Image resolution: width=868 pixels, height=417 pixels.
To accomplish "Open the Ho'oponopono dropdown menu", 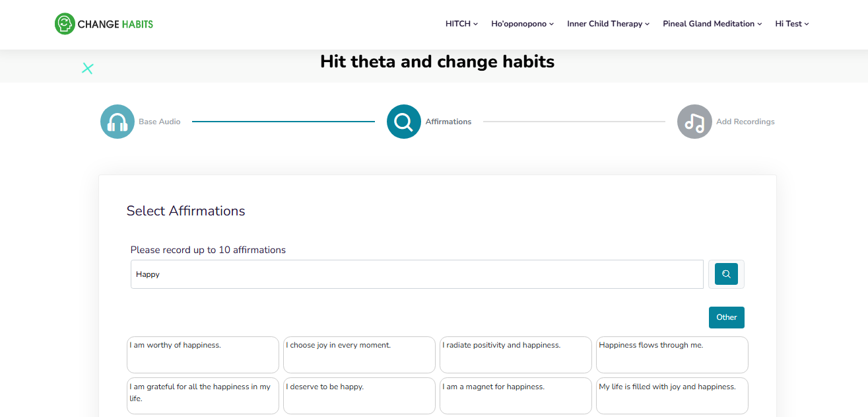I will [x=522, y=24].
